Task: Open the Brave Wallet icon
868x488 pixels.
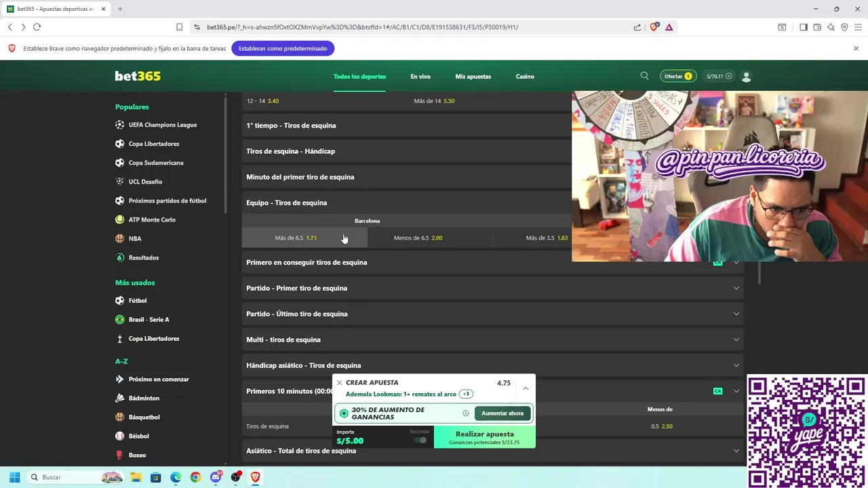Action: click(x=817, y=27)
